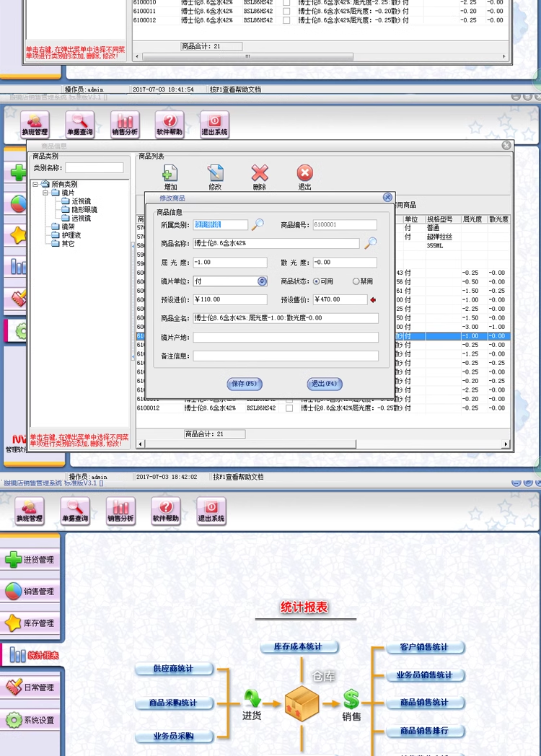Click the 类别名称 input field

[94, 168]
